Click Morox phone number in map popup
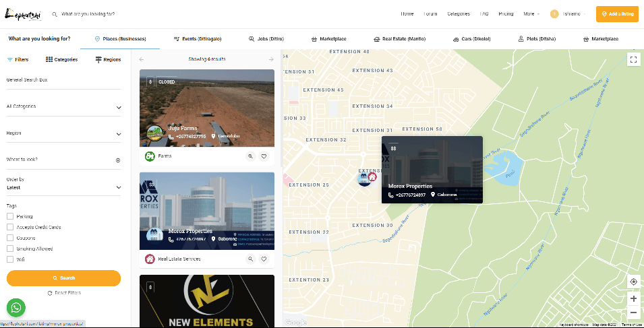 410,195
